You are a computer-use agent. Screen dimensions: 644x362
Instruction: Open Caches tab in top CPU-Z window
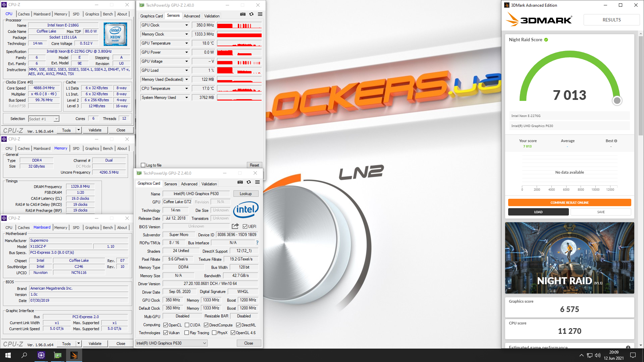tap(24, 14)
